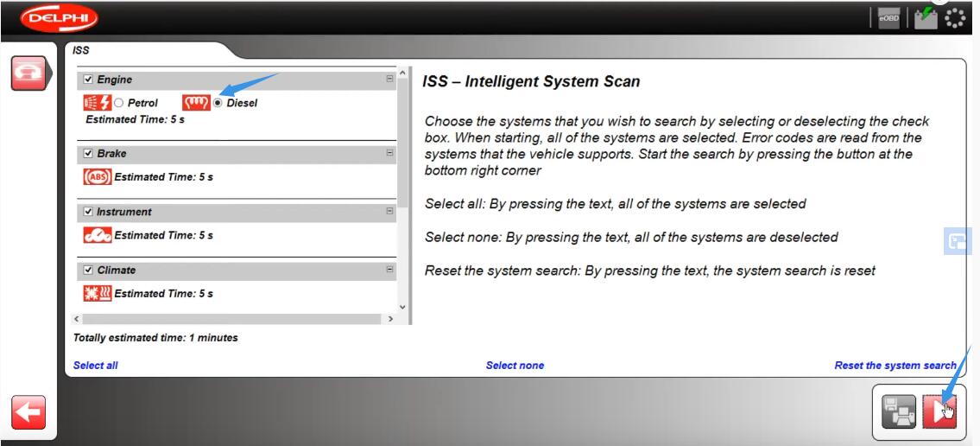Open the red vehicle selection icon
The width and height of the screenshot is (980, 446).
click(28, 73)
